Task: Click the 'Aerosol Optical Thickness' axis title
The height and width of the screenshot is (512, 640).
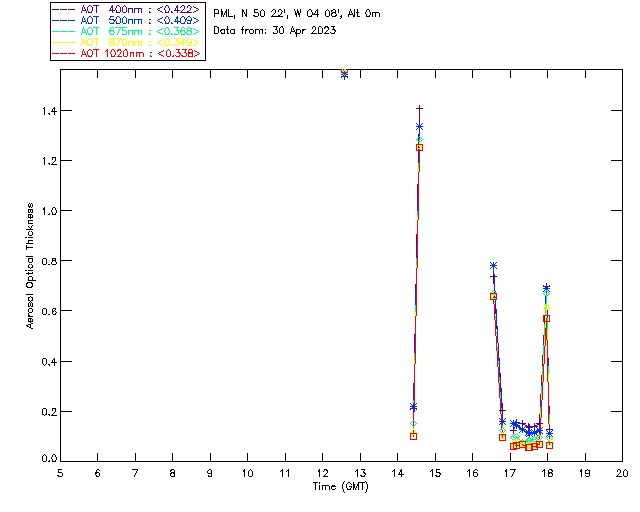Action: pos(30,266)
